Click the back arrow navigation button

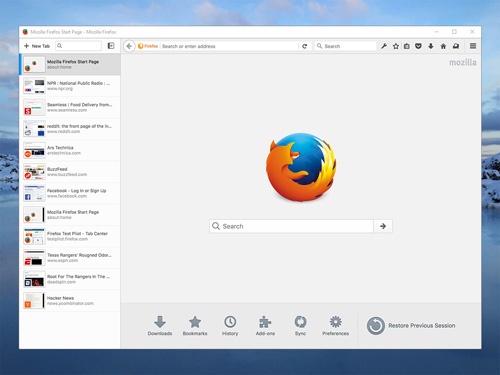[129, 46]
